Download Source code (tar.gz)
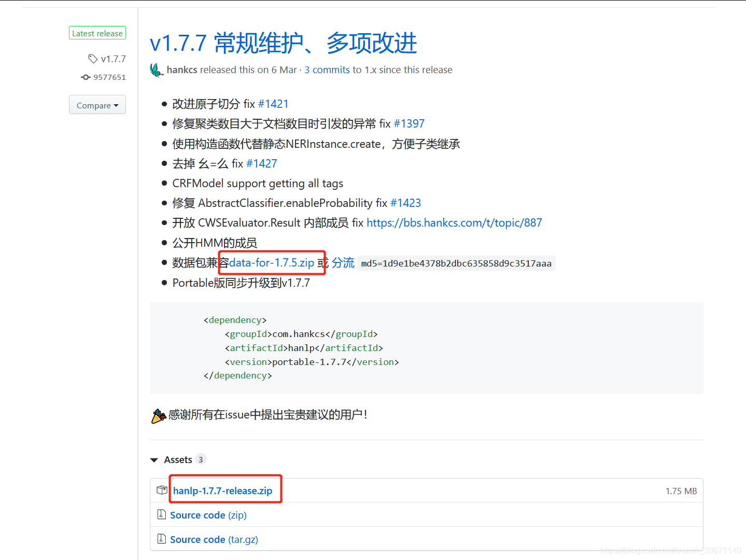 [214, 539]
